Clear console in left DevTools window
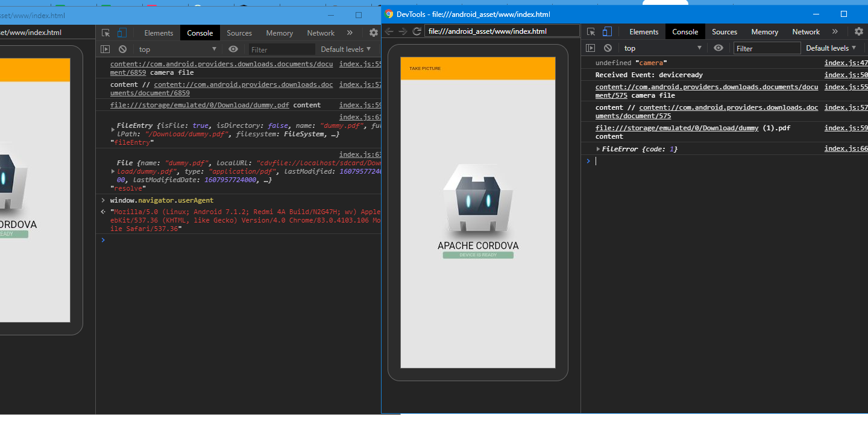The width and height of the screenshot is (868, 424). 122,49
